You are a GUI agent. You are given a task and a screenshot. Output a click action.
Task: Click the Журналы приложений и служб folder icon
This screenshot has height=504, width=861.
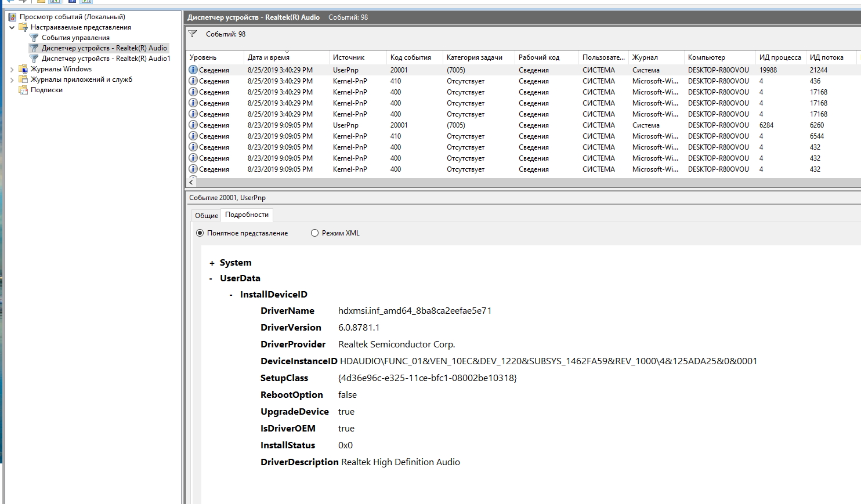coord(23,79)
